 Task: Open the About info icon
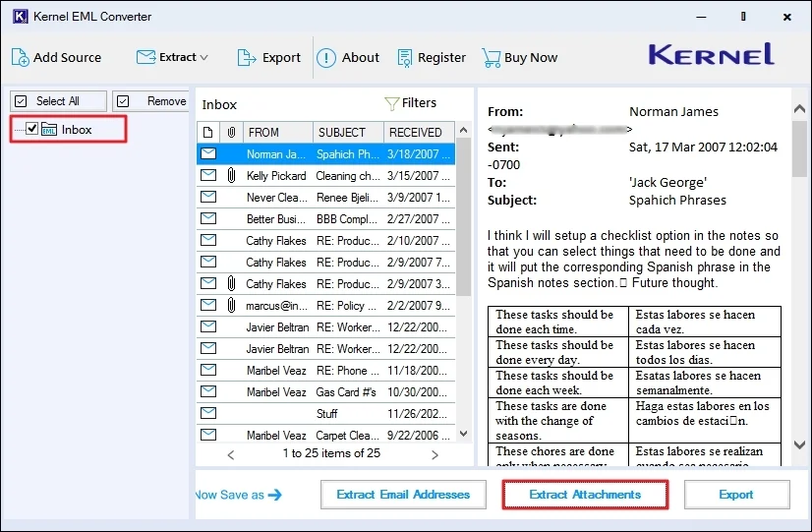click(x=326, y=57)
